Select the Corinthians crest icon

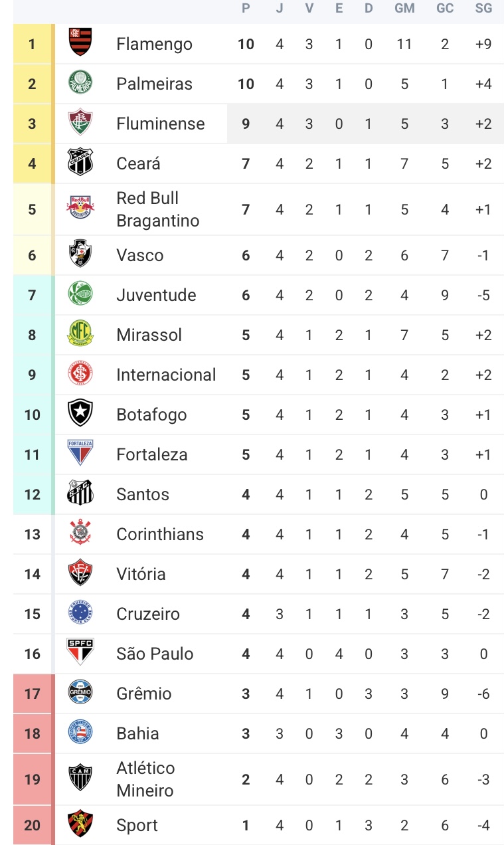80,534
